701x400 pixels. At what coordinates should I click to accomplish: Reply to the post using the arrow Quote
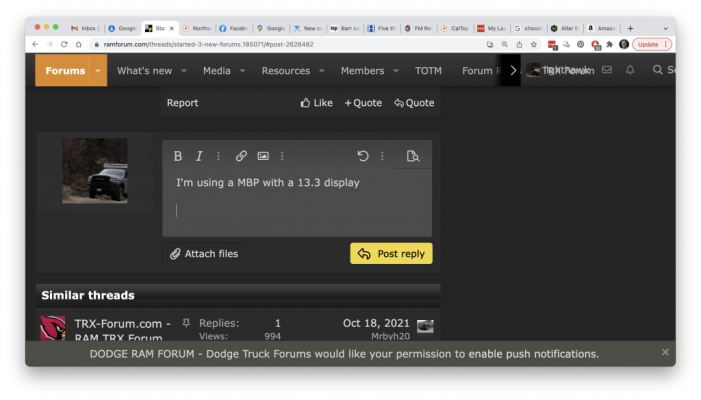tap(414, 103)
